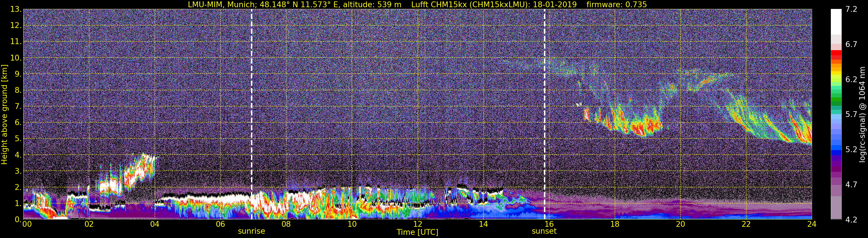Click the time axis tick label 22
The width and height of the screenshot is (868, 238).
coord(746,224)
